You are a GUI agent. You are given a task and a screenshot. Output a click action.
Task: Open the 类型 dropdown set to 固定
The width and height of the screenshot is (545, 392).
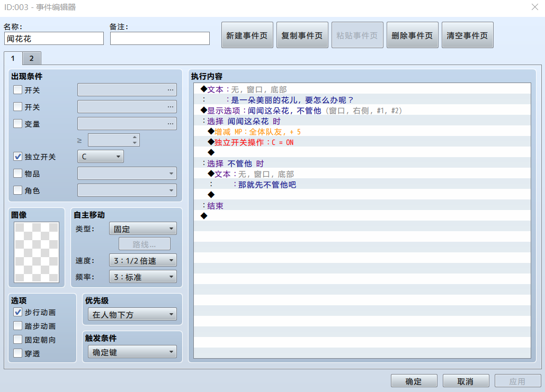143,229
